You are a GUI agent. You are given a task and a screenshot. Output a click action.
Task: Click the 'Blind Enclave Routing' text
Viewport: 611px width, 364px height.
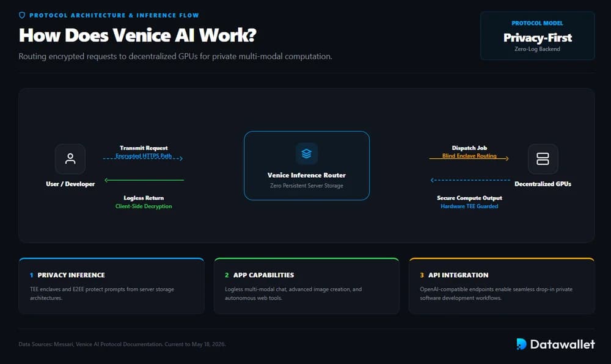(469, 156)
